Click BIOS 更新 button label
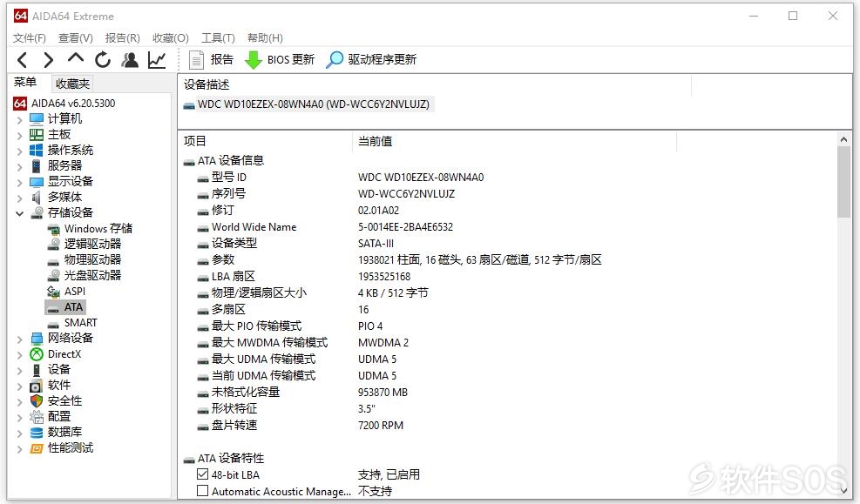 (291, 60)
